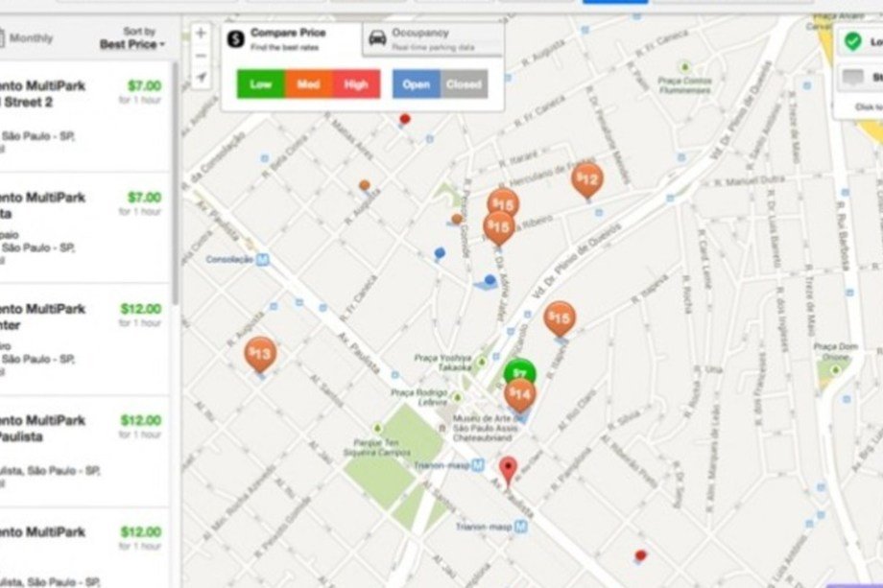Image resolution: width=883 pixels, height=588 pixels.
Task: Switch to the Compare Price tab
Action: (x=292, y=38)
